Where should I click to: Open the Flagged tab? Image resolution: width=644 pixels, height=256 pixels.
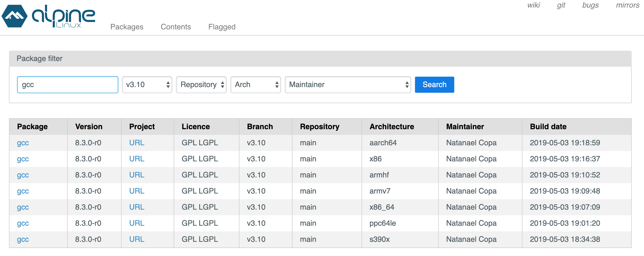(x=221, y=27)
